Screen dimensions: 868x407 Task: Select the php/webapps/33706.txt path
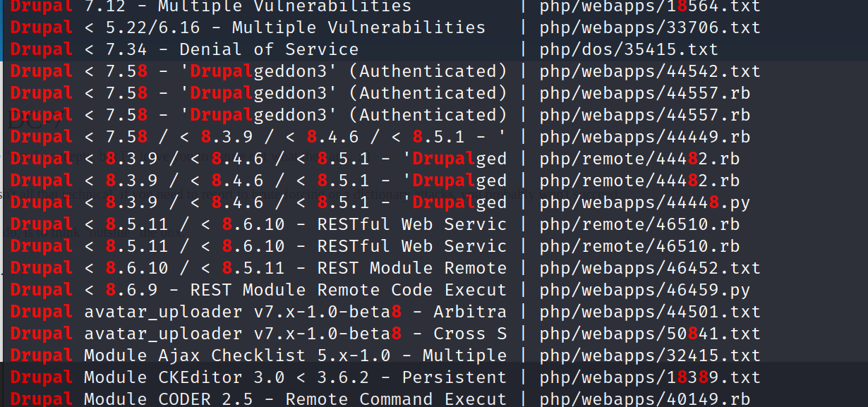pyautogui.click(x=650, y=28)
